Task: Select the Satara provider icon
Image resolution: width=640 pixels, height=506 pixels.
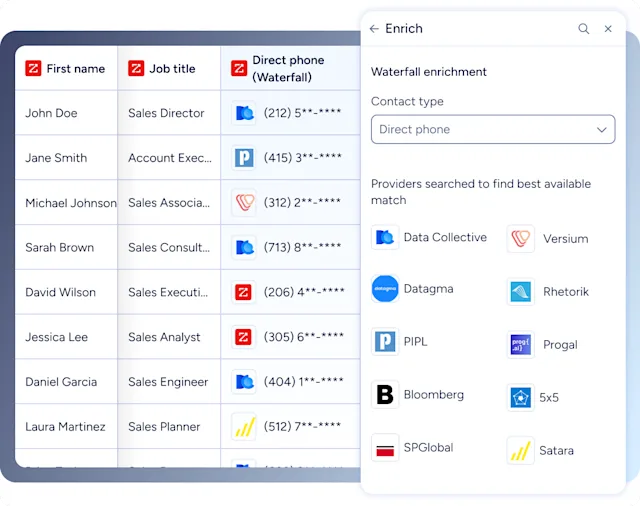Action: [x=520, y=450]
